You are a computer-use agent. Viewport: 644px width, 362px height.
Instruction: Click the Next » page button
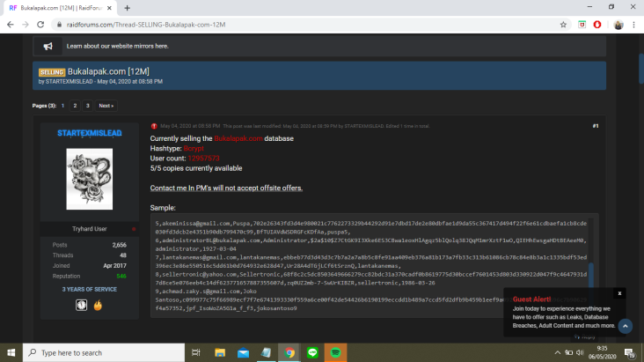(x=106, y=106)
